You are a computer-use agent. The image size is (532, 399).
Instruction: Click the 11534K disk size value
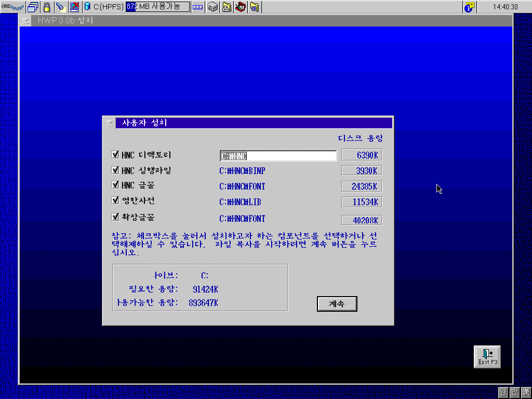point(362,202)
